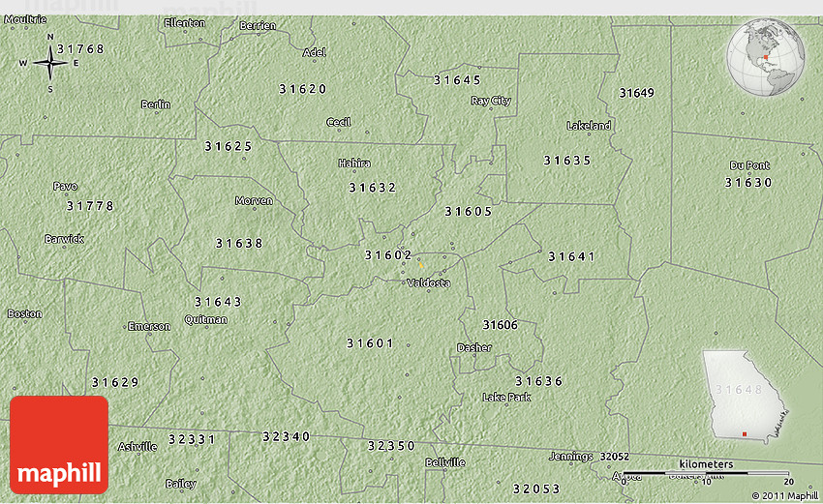Click the Lakeland town label
The width and height of the screenshot is (823, 504).
(589, 126)
